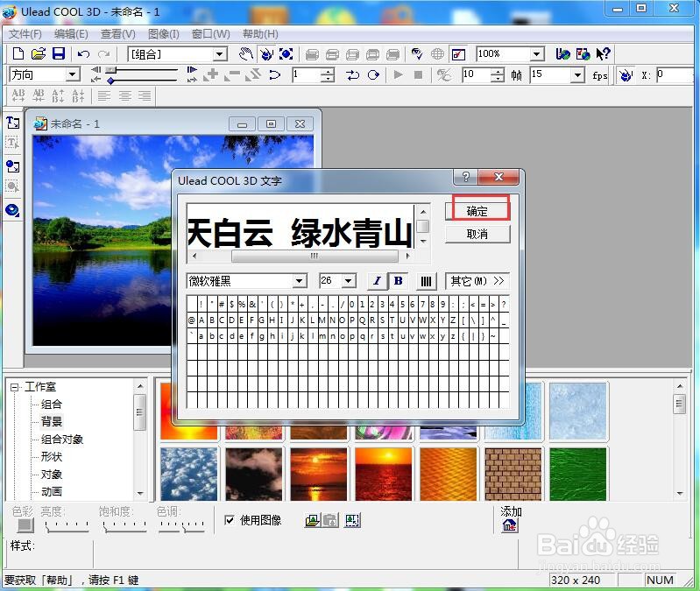Play the animation
The image size is (700, 591).
[398, 74]
